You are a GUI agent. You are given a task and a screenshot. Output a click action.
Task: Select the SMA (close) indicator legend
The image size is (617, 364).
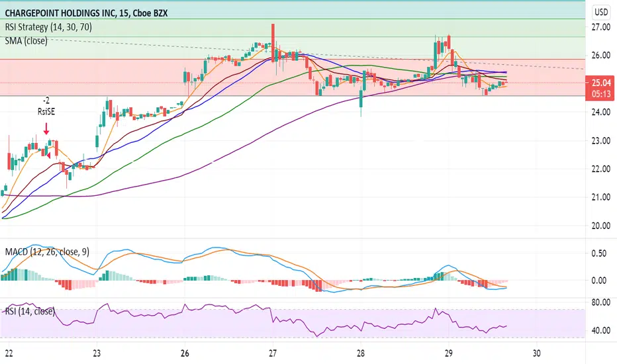point(26,40)
